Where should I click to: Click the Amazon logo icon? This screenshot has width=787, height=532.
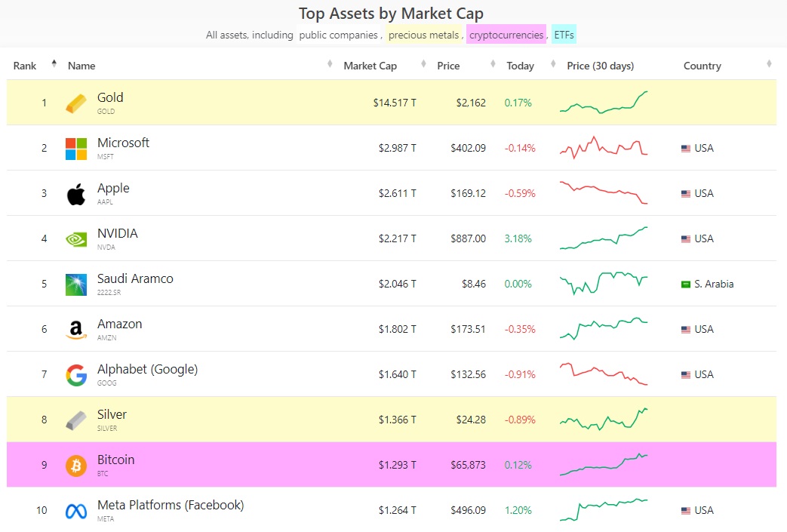(75, 330)
